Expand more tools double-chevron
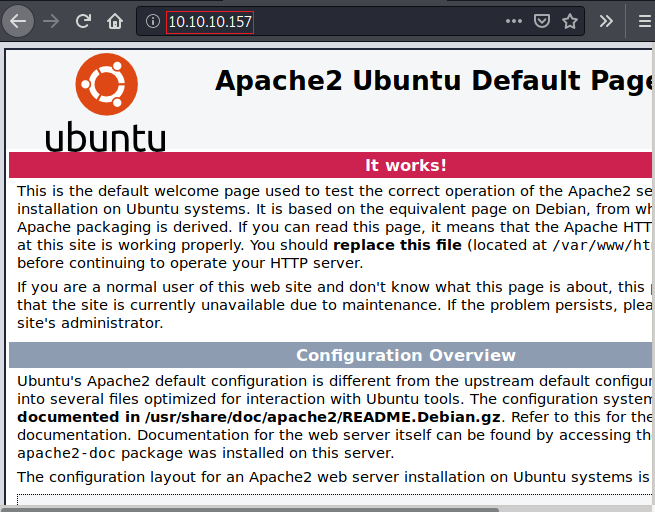The image size is (655, 512). point(606,21)
